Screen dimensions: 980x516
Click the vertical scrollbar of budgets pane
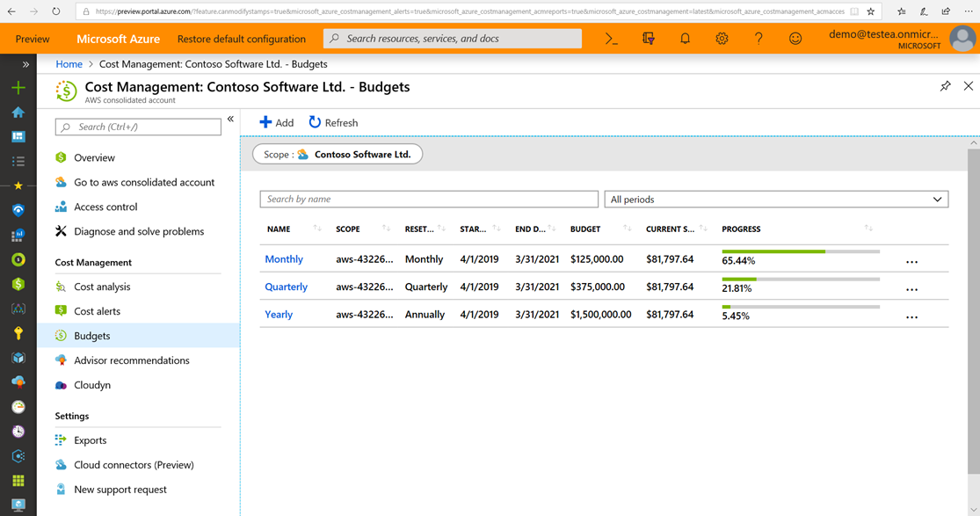pyautogui.click(x=973, y=313)
